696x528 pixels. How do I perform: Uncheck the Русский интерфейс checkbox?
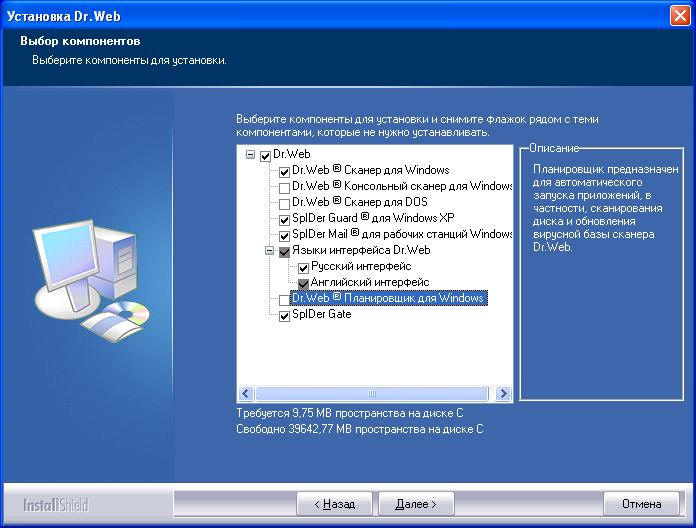[304, 267]
